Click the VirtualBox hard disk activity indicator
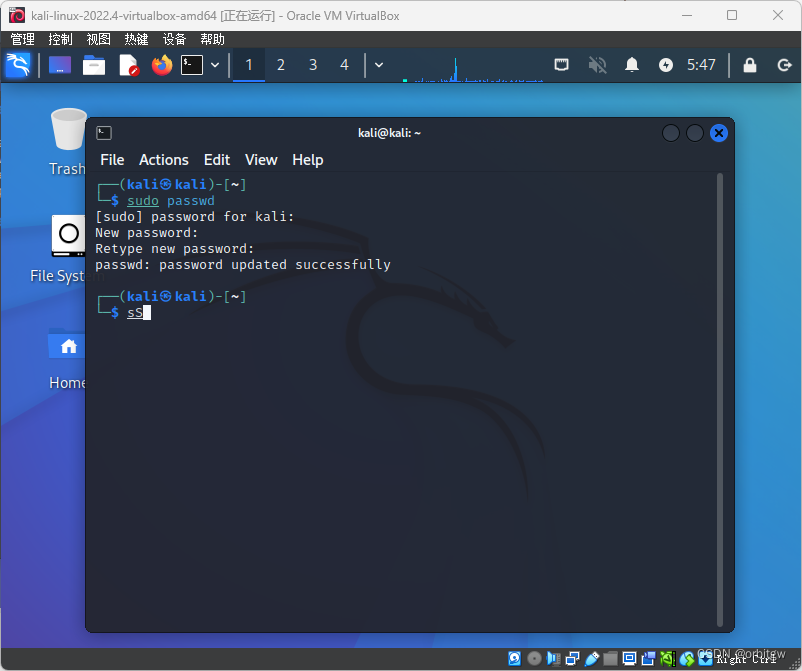The height and width of the screenshot is (671, 802). [x=515, y=658]
